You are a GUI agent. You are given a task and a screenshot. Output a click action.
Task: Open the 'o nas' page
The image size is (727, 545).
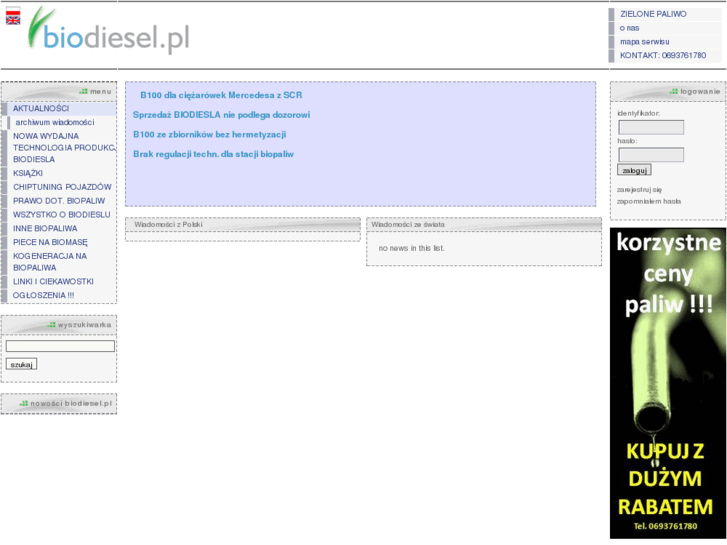click(629, 28)
